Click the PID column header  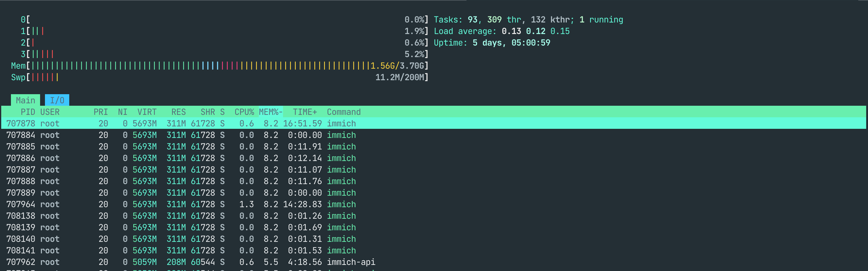point(28,112)
